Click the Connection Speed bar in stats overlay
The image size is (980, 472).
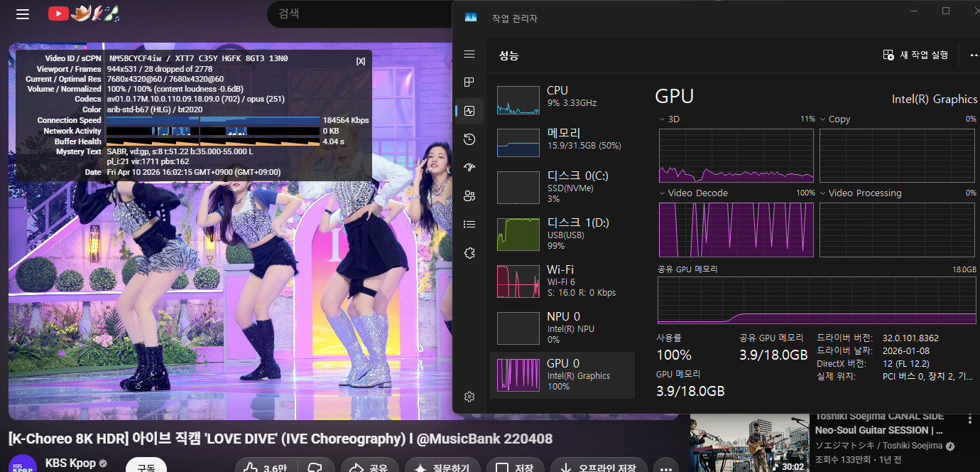[x=213, y=120]
